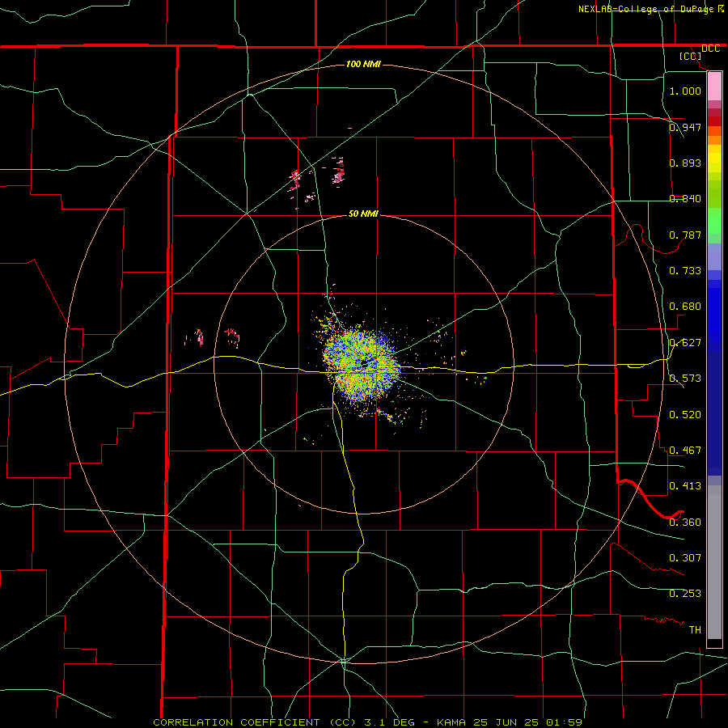
Task: Select the 0.893 legend value
Action: (x=685, y=163)
